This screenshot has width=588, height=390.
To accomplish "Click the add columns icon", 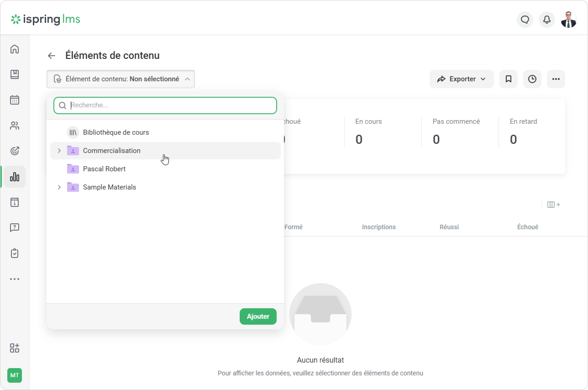I will click(554, 205).
